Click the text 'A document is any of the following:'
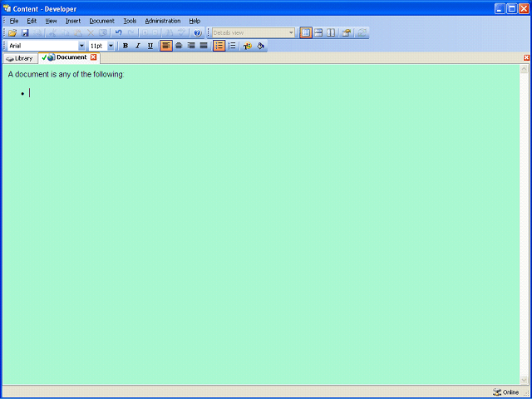This screenshot has height=399, width=532. (66, 74)
